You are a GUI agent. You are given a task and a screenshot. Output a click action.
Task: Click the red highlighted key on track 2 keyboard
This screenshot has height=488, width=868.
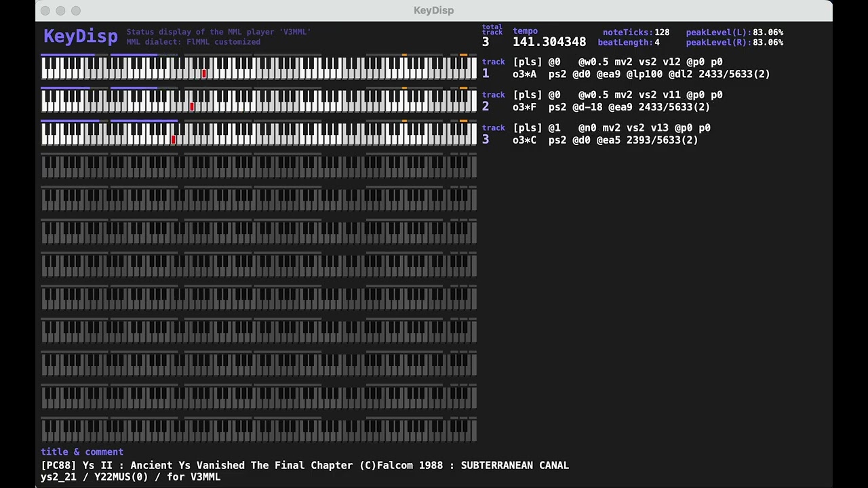(192, 106)
